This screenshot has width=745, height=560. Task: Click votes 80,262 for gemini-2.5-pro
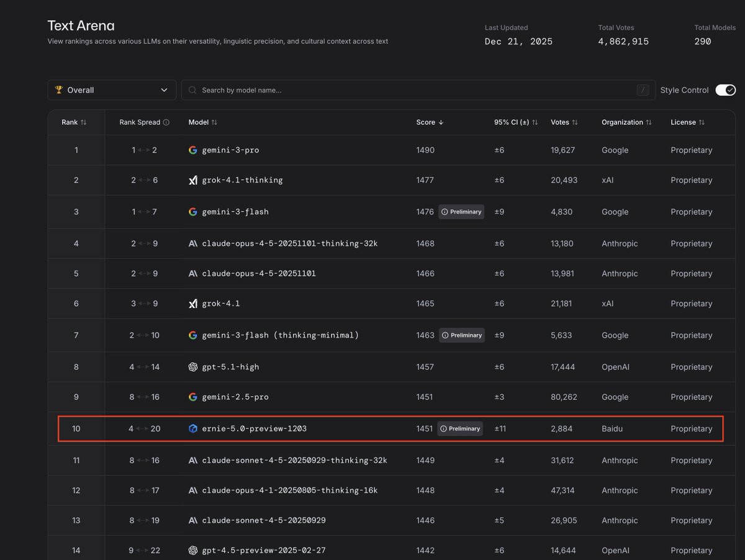[564, 397]
